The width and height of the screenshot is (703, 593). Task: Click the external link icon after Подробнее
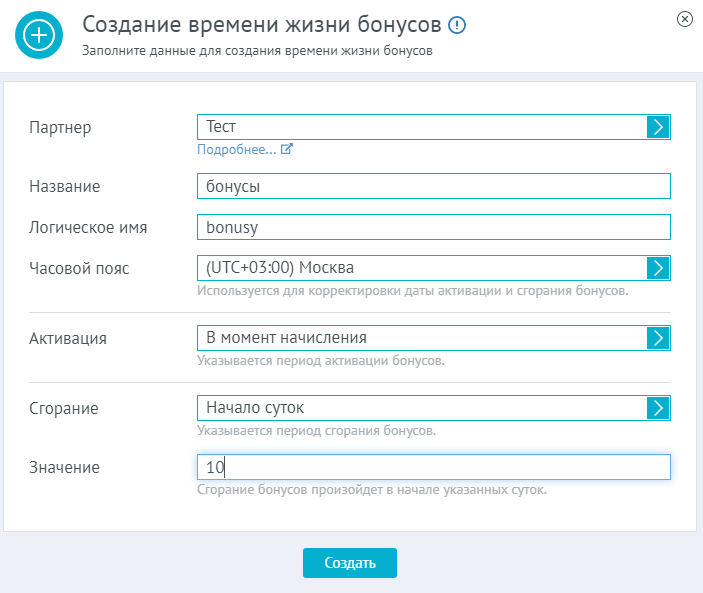coord(287,149)
